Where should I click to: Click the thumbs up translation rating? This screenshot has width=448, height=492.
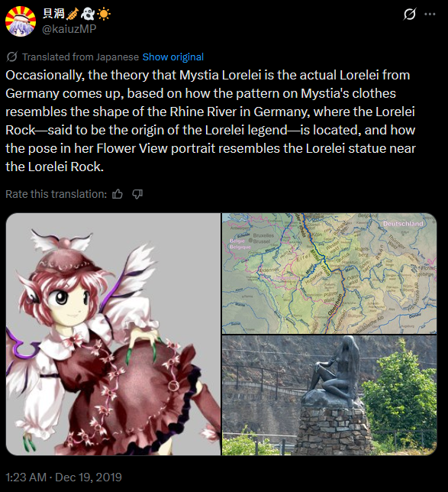tap(118, 194)
